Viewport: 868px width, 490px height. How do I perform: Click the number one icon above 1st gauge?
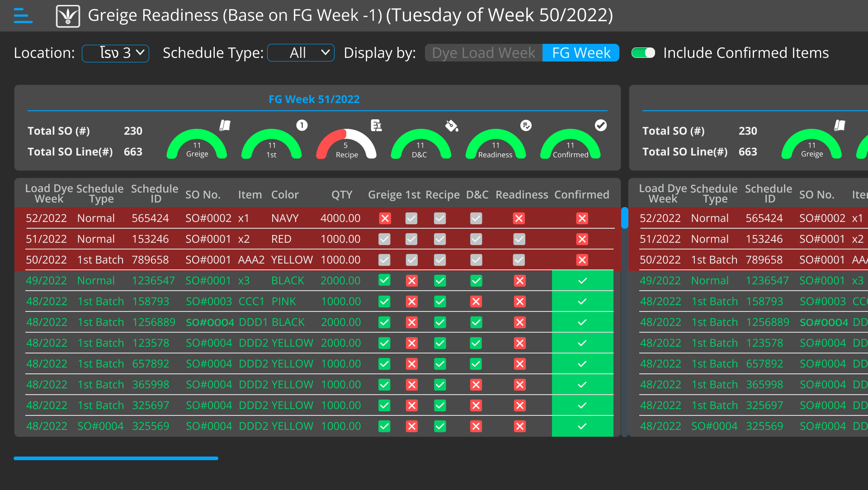tap(302, 125)
